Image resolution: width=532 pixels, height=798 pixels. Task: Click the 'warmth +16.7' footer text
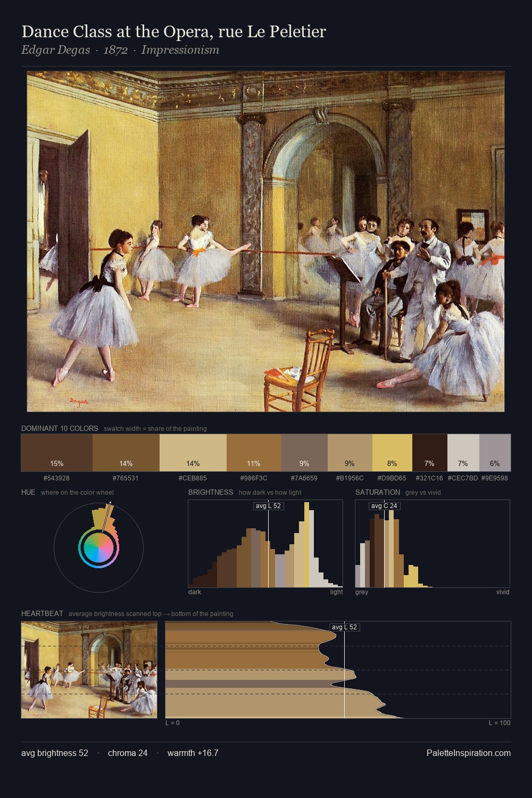click(193, 753)
